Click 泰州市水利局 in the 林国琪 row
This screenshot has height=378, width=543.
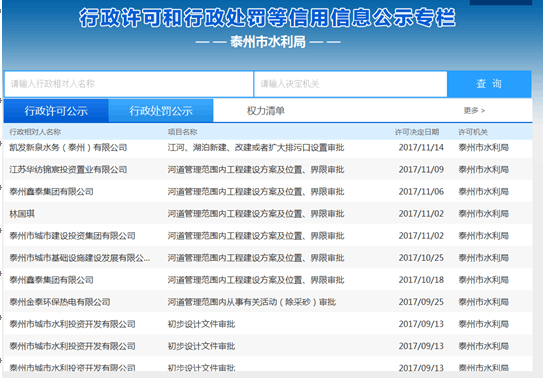[x=483, y=214]
